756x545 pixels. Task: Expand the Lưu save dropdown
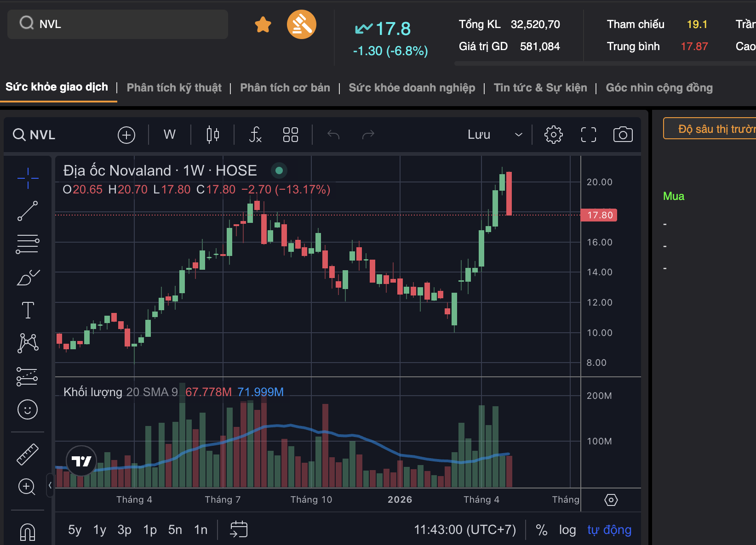[x=518, y=135]
